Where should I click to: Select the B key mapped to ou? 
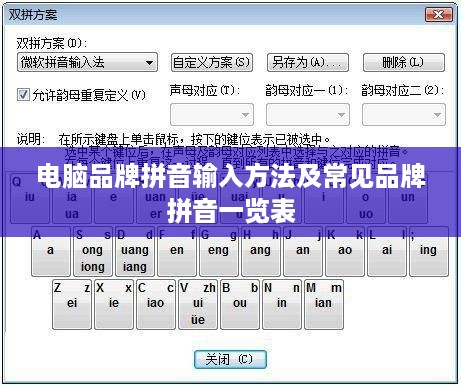click(240, 305)
